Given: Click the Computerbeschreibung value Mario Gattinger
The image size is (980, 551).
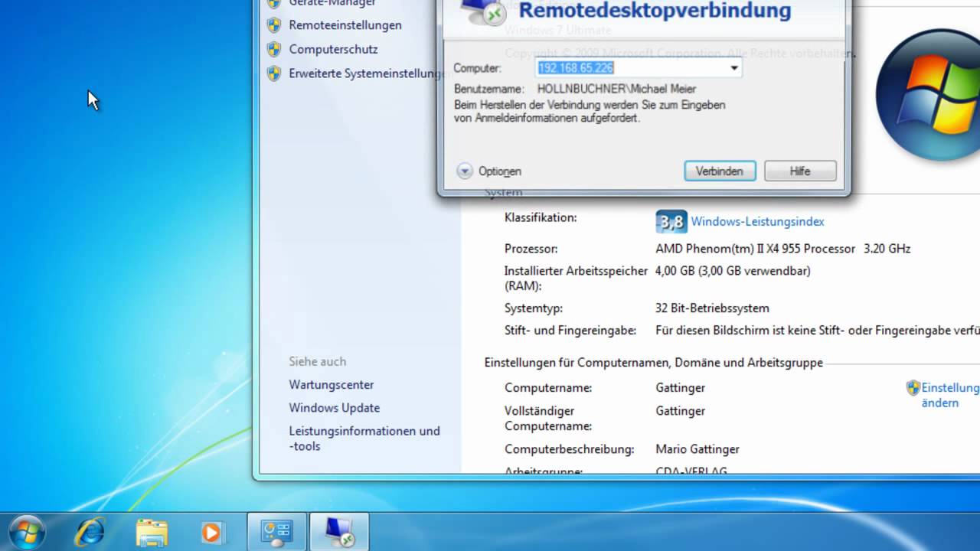Looking at the screenshot, I should pyautogui.click(x=697, y=449).
